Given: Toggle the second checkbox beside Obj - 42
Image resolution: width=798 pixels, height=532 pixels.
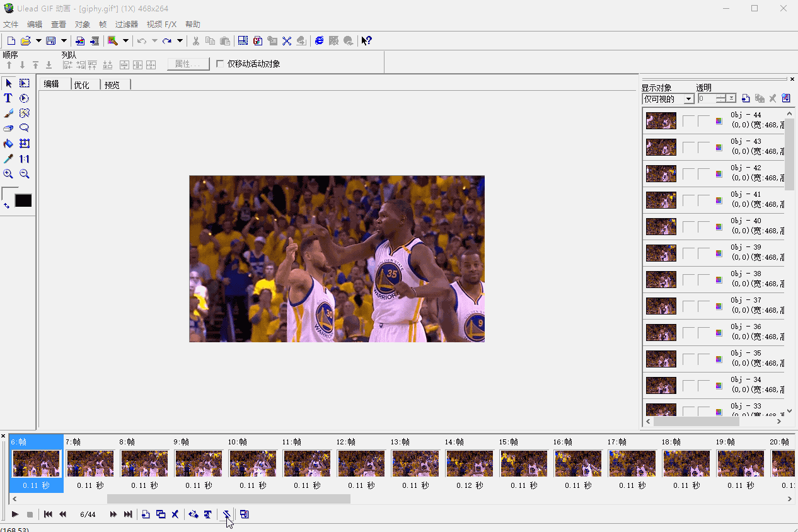Looking at the screenshot, I should [x=703, y=173].
